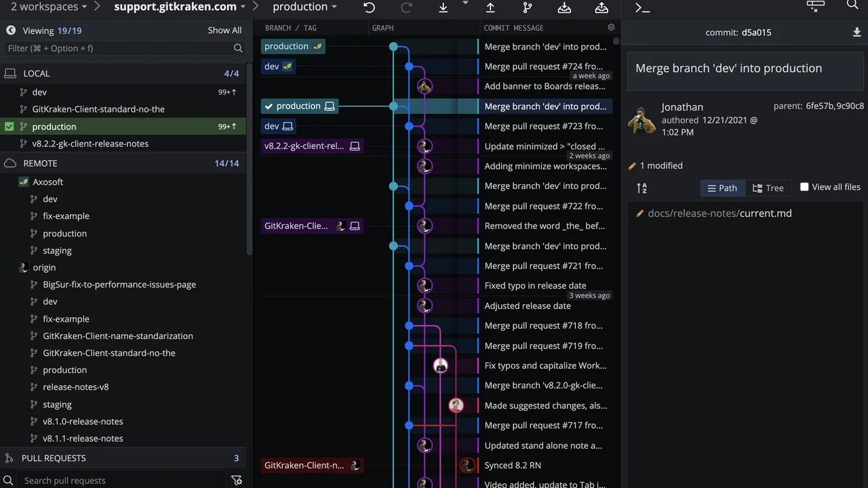868x488 pixels.
Task: Click the Redo toolbar icon
Action: coord(407,7)
